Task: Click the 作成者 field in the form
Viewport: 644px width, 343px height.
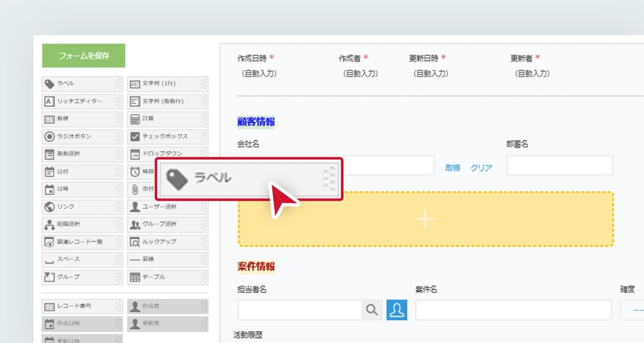Action: click(359, 66)
